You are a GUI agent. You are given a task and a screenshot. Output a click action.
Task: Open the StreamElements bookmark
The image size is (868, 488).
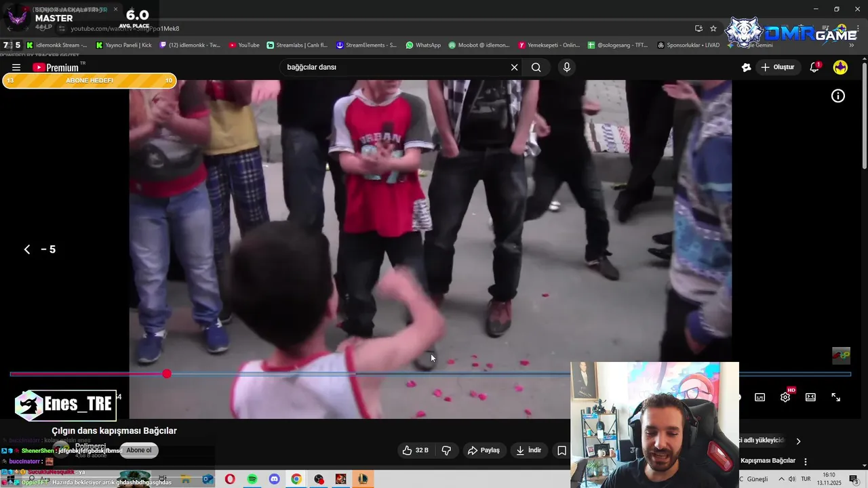[367, 45]
